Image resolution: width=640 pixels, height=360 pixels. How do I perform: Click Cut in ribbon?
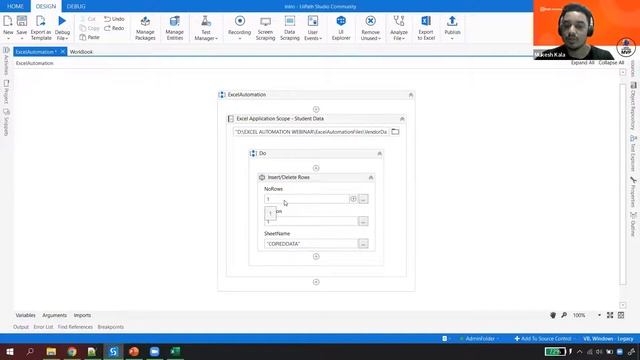(x=88, y=19)
